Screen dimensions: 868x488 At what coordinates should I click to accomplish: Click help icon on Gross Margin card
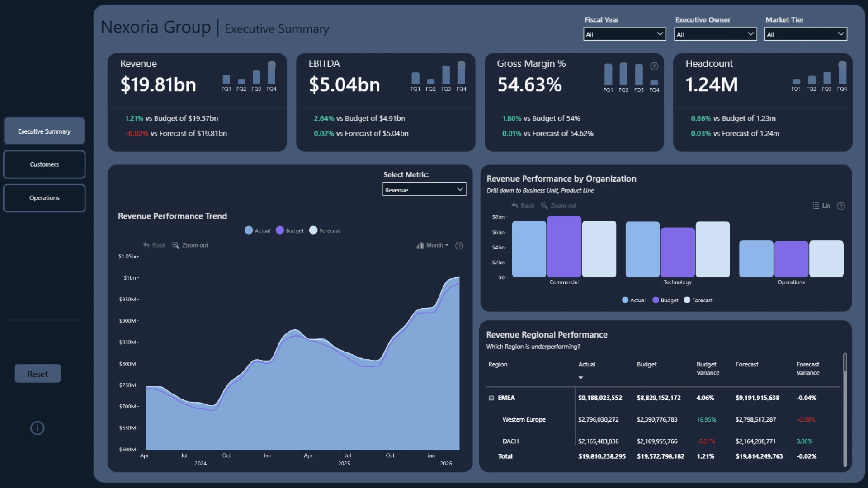pos(654,66)
